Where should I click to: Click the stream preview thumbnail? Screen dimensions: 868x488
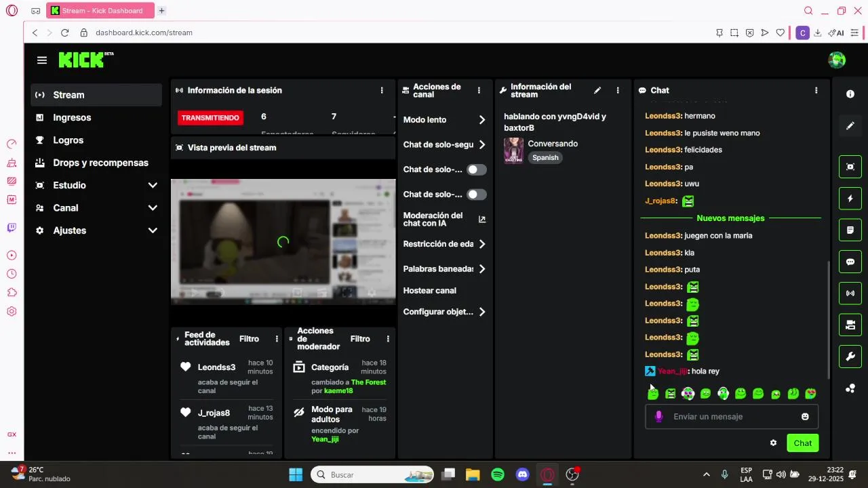point(283,241)
